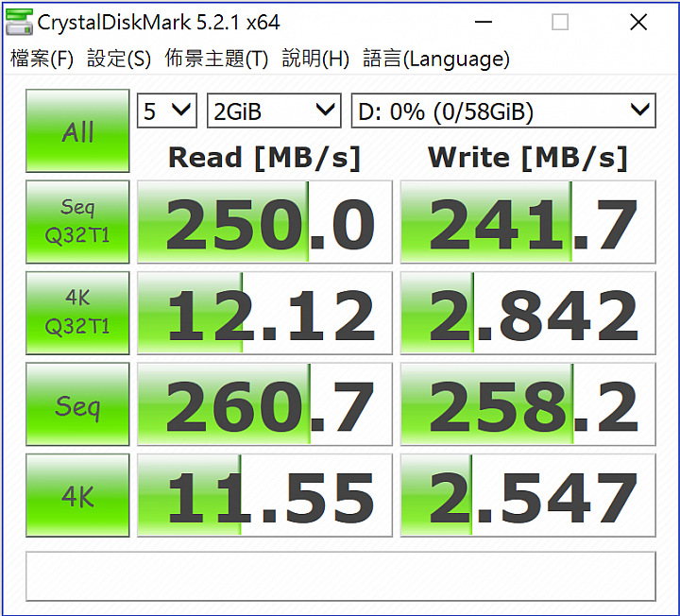Start the Seq benchmark test
Viewport: 680px width, 616px height.
[77, 403]
